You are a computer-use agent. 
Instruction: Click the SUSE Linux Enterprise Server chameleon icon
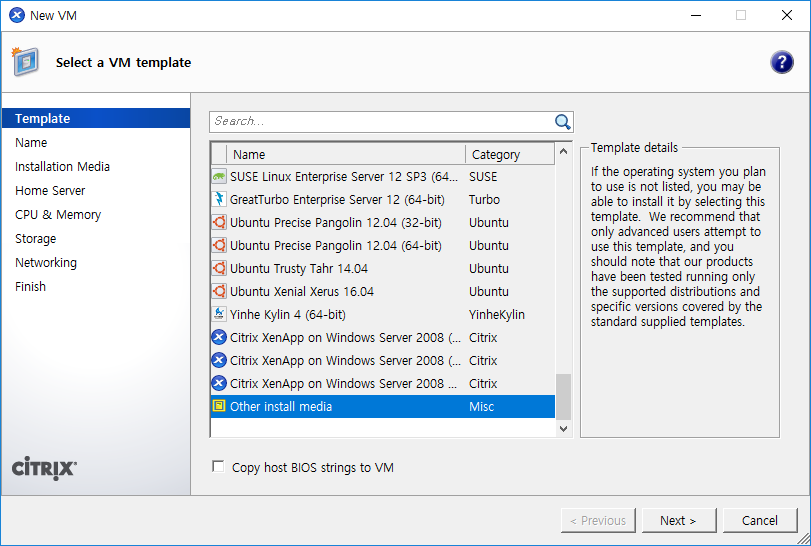tap(219, 177)
